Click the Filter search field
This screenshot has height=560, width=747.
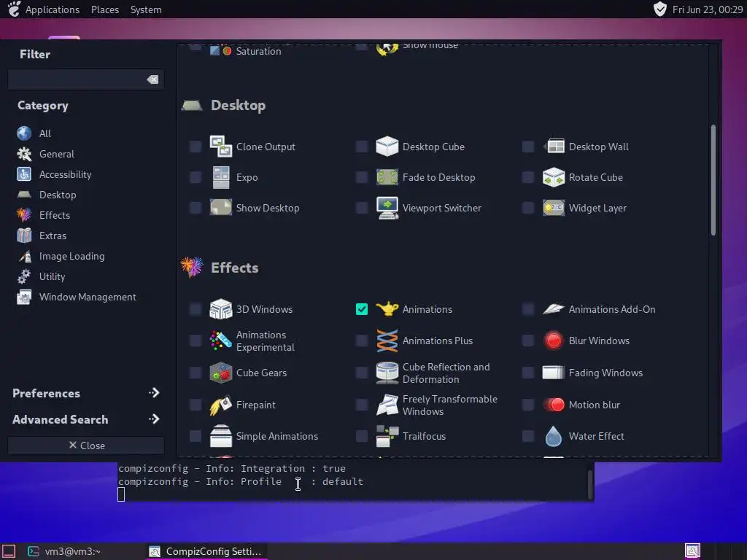(86, 79)
